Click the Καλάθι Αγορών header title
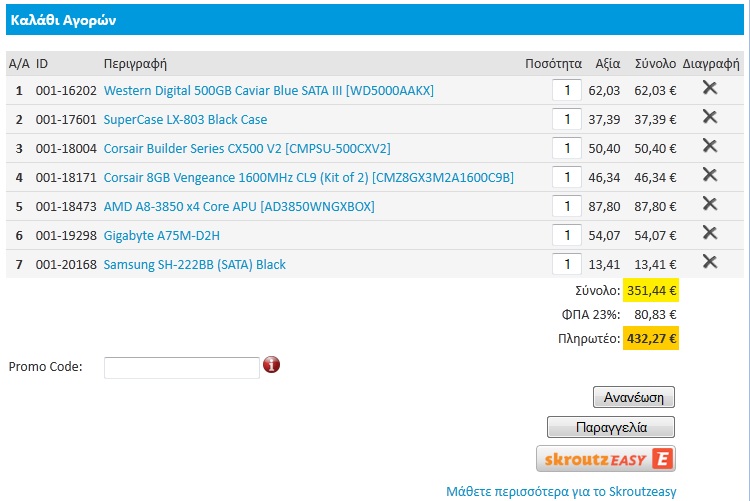Viewport: 750px width, 501px height. pyautogui.click(x=63, y=20)
